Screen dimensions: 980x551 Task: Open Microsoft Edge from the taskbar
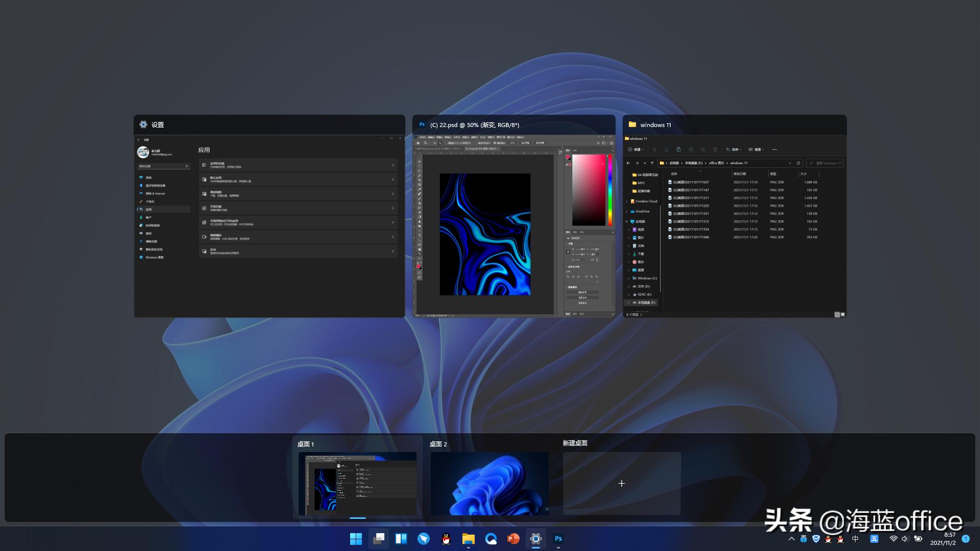click(x=424, y=539)
